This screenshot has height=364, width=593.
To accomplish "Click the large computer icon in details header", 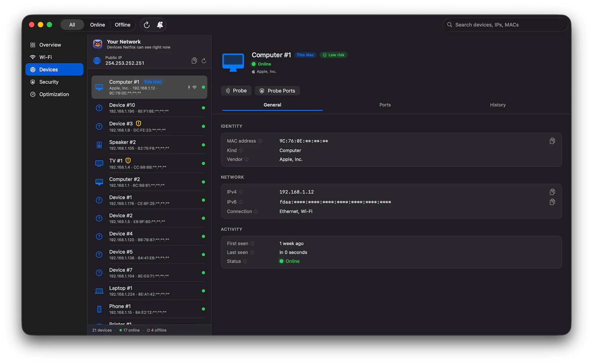I will pos(233,62).
